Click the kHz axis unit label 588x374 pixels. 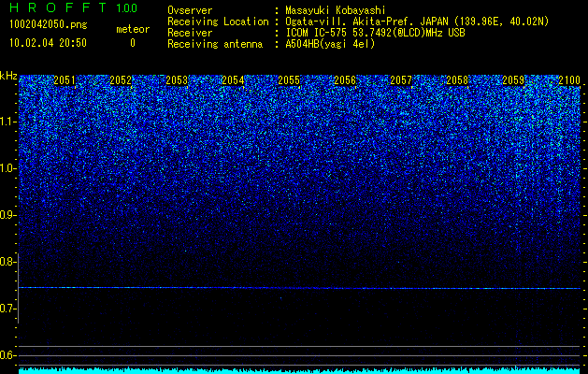pos(8,76)
